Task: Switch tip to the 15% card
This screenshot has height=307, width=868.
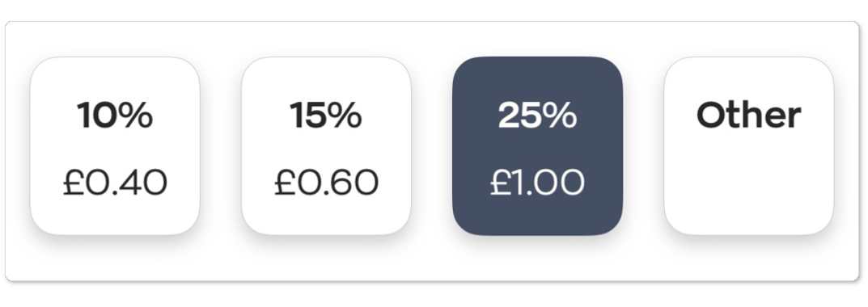Action: tap(326, 146)
